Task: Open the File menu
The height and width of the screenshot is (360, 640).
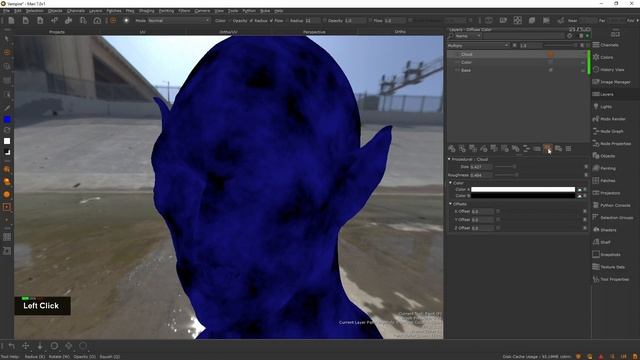Action: pos(6,11)
